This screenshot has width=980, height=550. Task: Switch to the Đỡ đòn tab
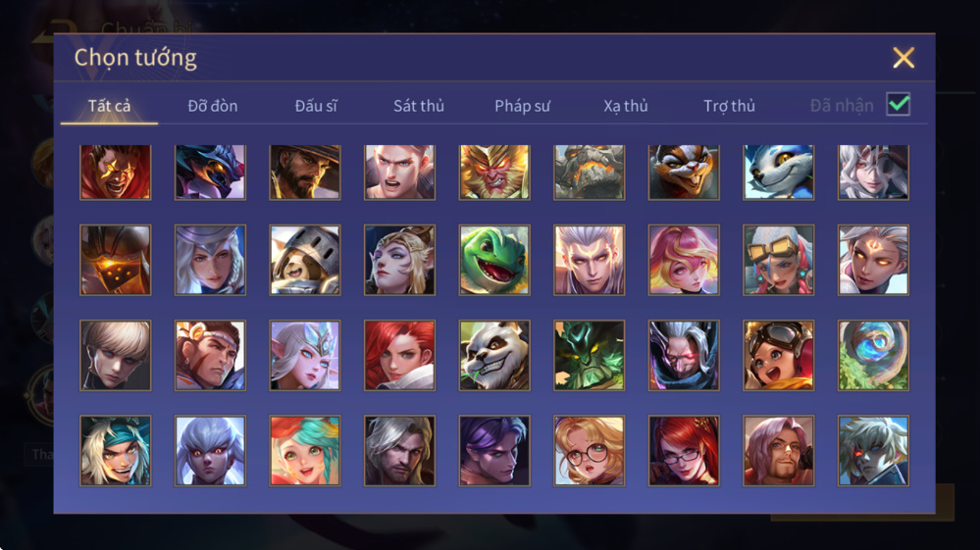pos(213,106)
